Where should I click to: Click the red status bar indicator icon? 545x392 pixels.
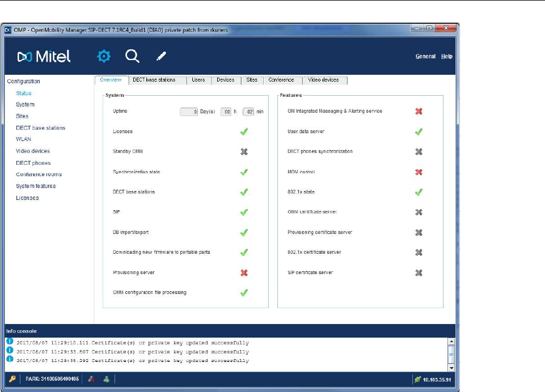[x=91, y=379]
